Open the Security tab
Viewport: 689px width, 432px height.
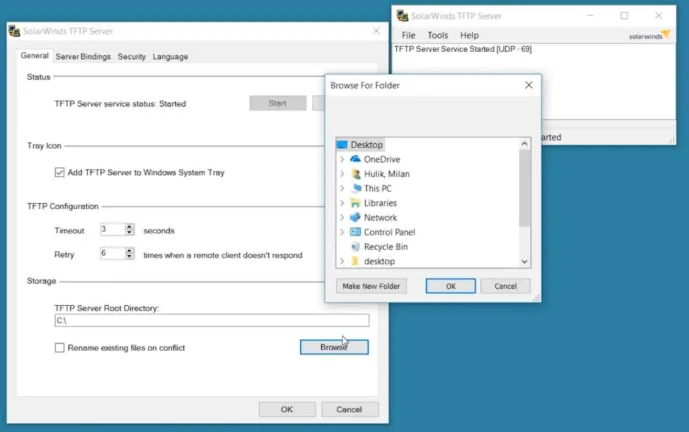(131, 57)
